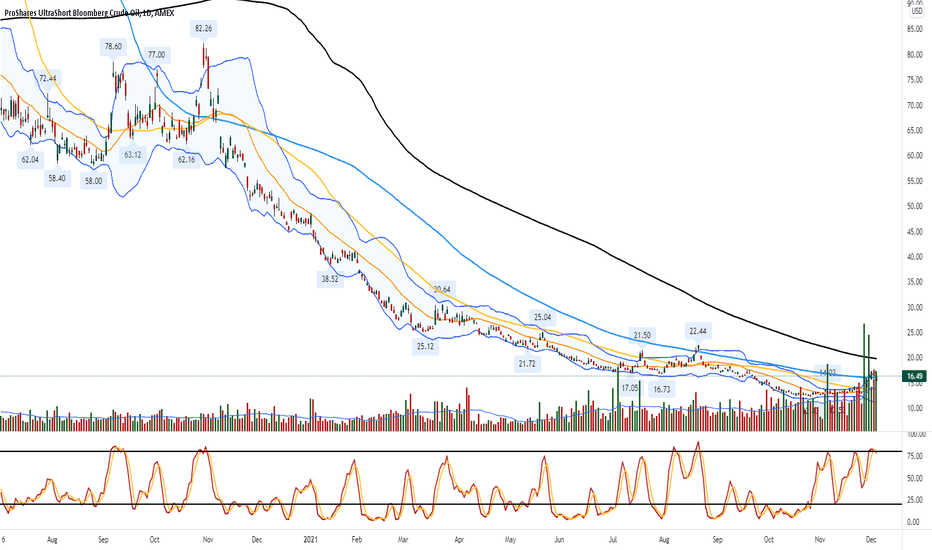Click the 70.00 price axis value
This screenshot has height=550, width=932.
pos(915,105)
